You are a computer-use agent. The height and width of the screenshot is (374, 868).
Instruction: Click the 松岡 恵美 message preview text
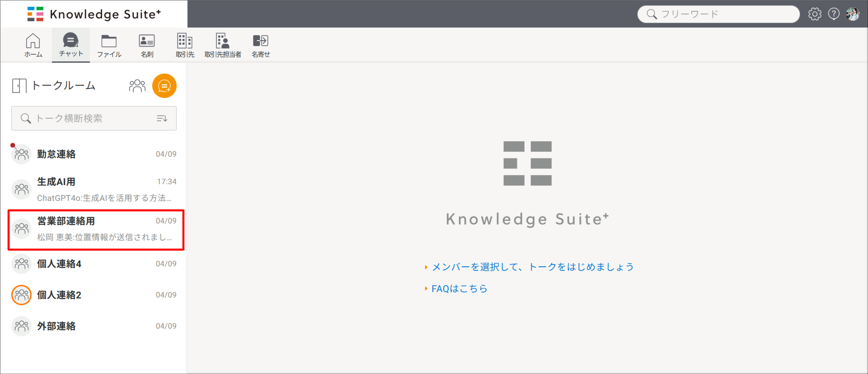pyautogui.click(x=105, y=237)
